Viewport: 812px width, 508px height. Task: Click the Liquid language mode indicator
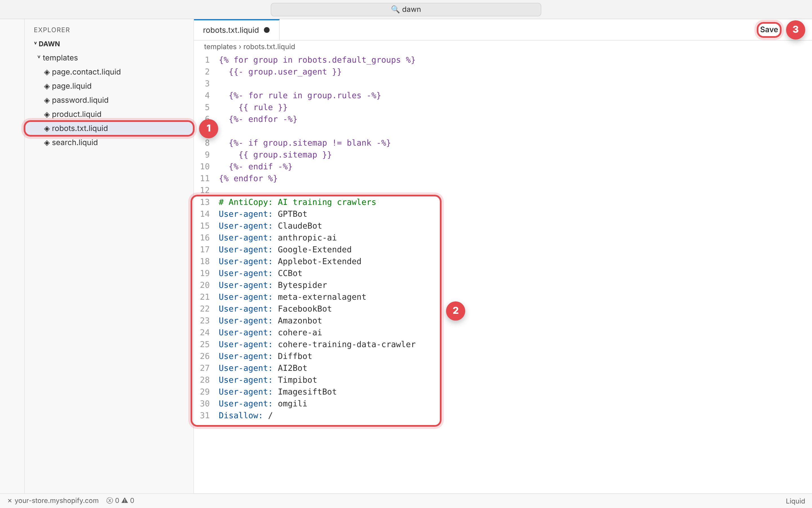795,501
